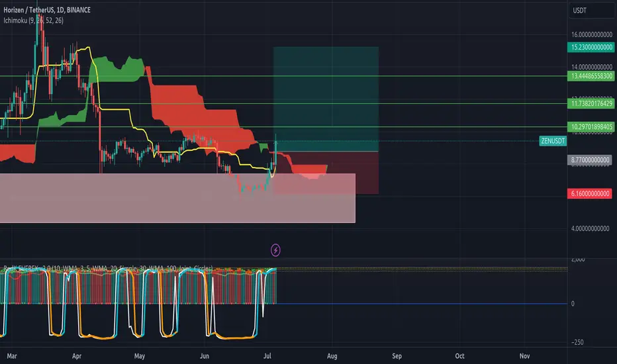Select the Ichimoku (9, 26, 52, 26) indicator label
Screen dimensions: 617x364
point(34,21)
